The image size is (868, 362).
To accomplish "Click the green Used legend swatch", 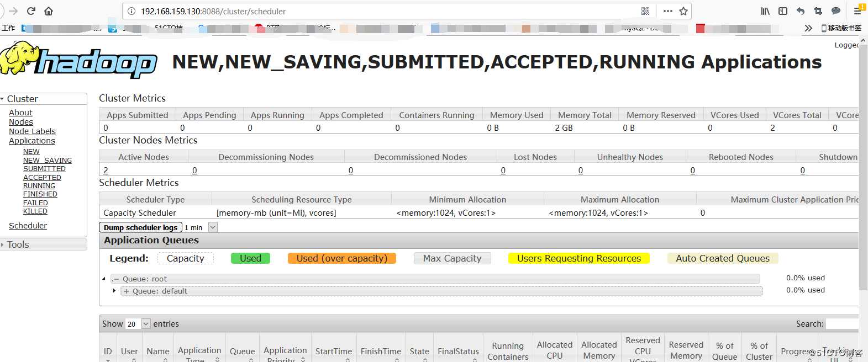I will pos(250,258).
